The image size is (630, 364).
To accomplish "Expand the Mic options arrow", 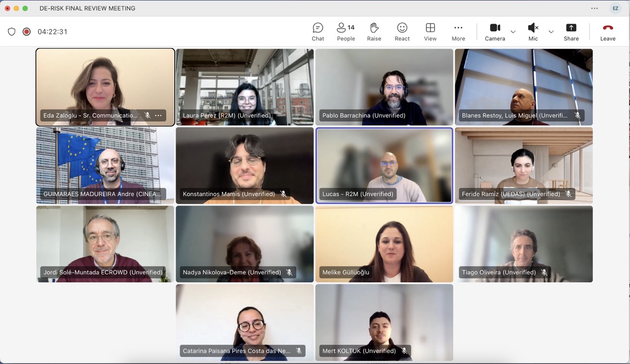I will click(x=551, y=32).
